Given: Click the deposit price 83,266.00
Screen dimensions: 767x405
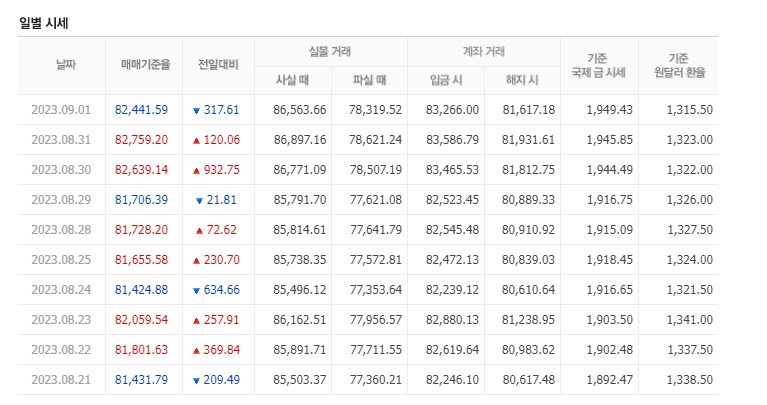Looking at the screenshot, I should tap(452, 110).
